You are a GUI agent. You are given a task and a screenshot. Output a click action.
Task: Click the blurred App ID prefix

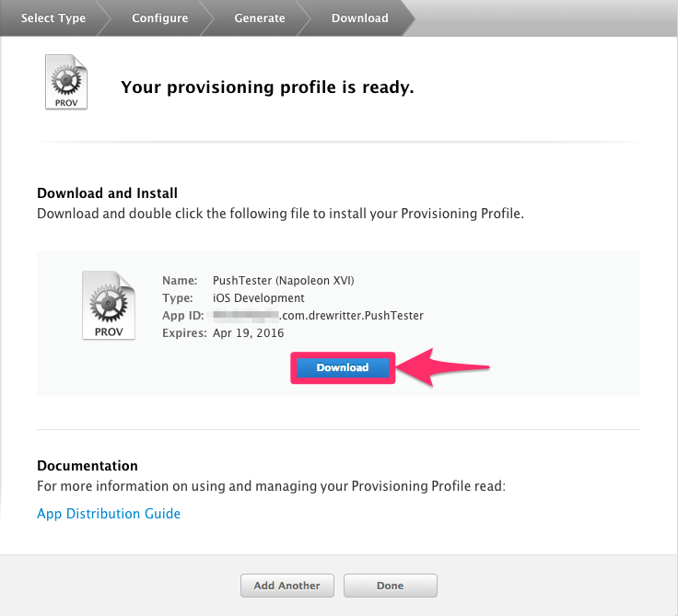(245, 316)
